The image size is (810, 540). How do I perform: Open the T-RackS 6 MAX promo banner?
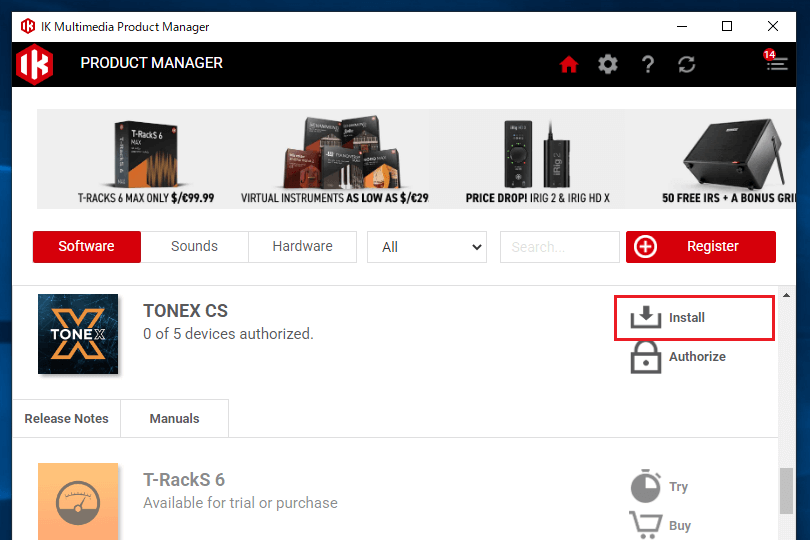tap(136, 159)
